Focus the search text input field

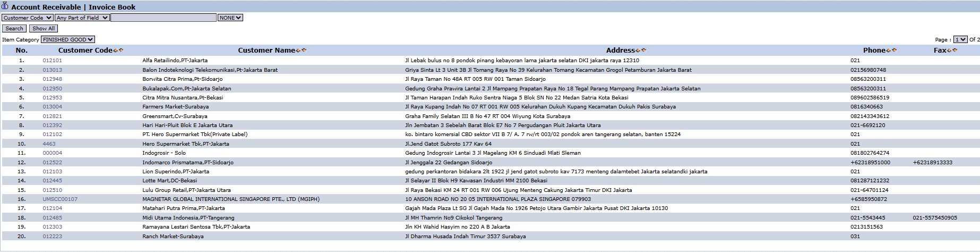pyautogui.click(x=164, y=18)
